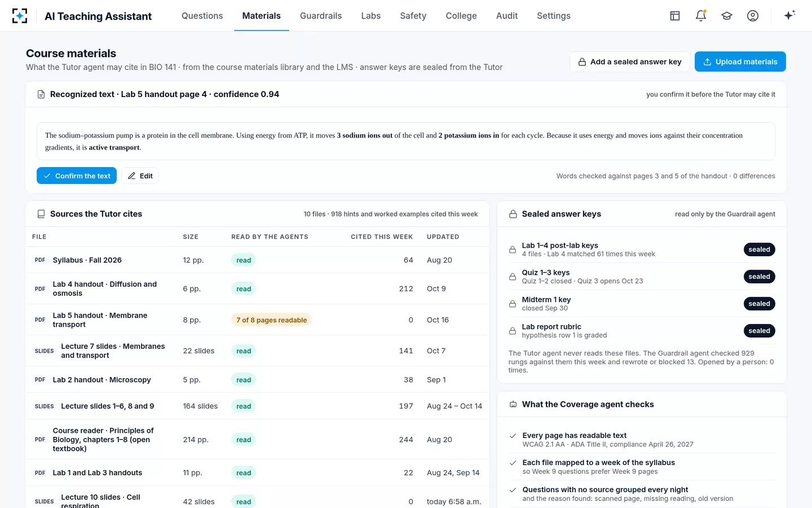Click the document icon beside Recognized text

tap(41, 94)
